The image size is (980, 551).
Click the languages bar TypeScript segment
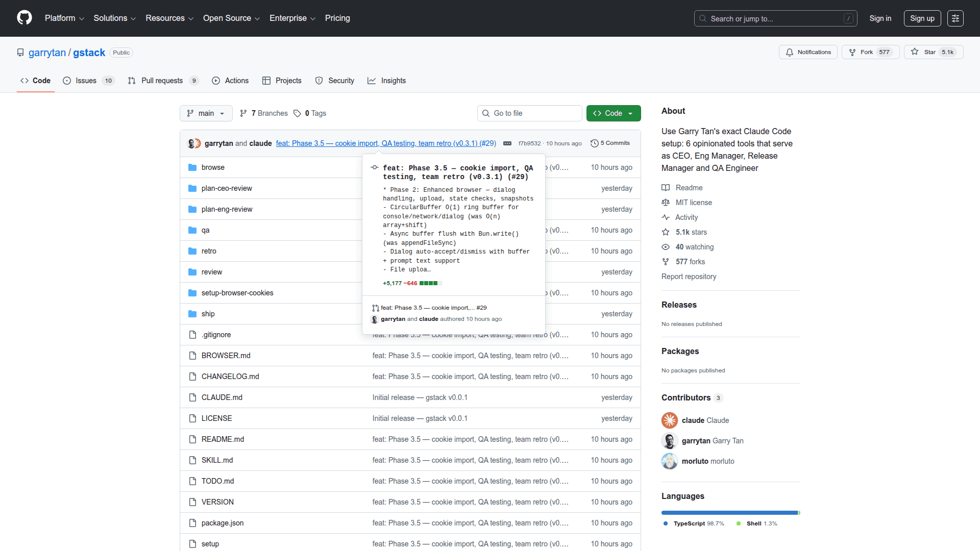click(729, 513)
